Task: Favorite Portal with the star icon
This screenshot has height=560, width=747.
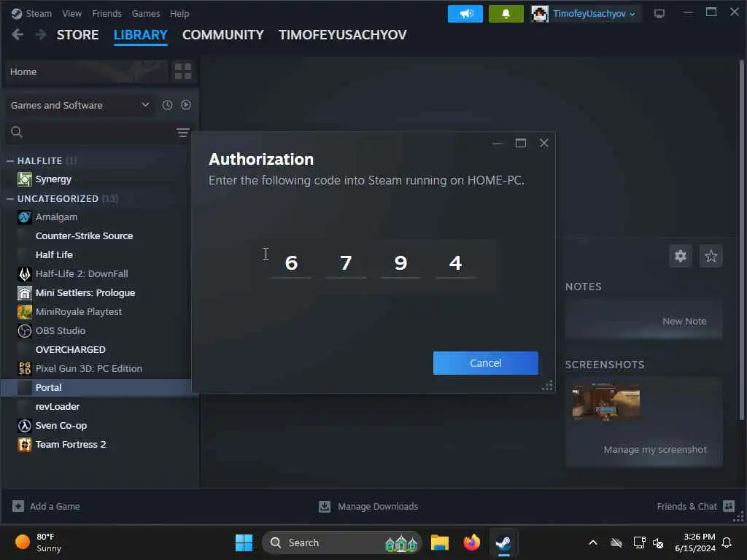Action: (711, 256)
